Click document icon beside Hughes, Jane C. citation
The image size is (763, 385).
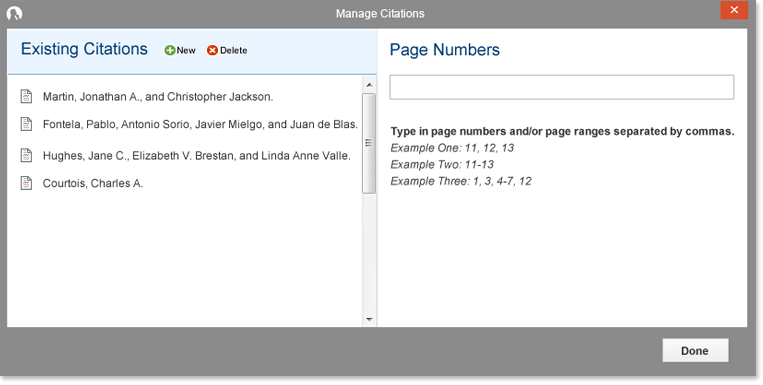point(26,155)
